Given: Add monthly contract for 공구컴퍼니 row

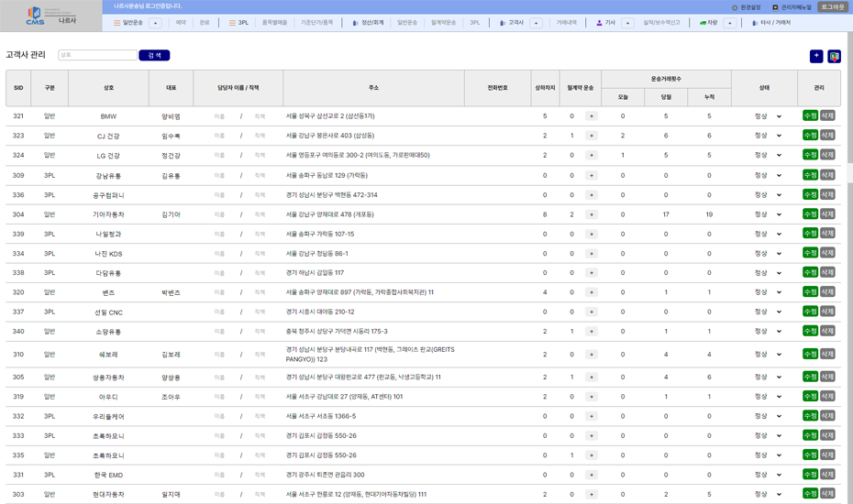Looking at the screenshot, I should [592, 195].
